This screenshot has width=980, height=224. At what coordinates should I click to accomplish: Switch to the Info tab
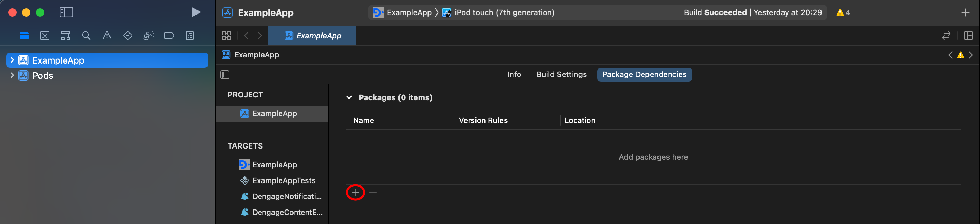[514, 75]
